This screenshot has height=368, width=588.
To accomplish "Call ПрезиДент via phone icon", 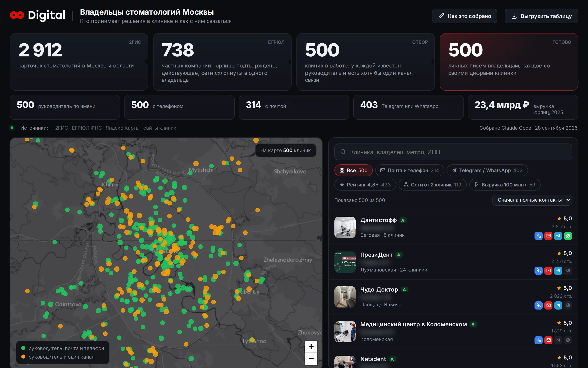I will 538,270.
